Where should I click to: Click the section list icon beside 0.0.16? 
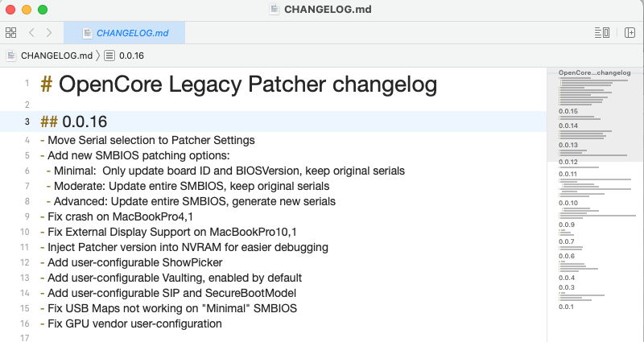pyautogui.click(x=109, y=56)
